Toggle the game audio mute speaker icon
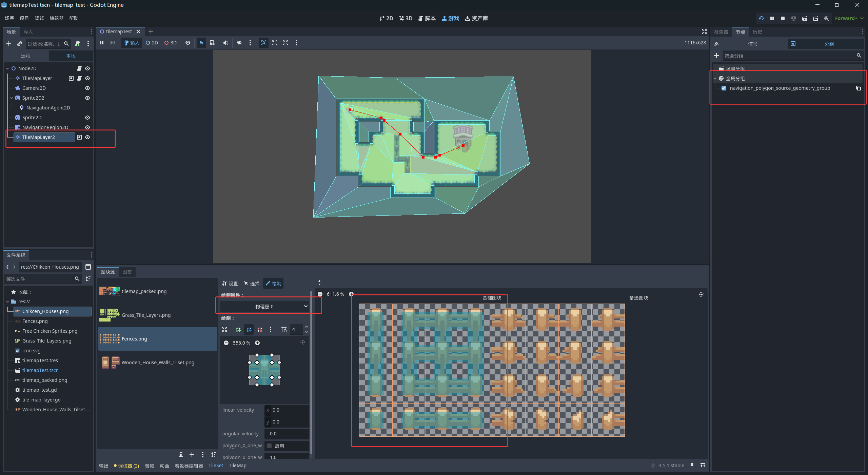Viewport: 868px width, 475px height. coord(225,43)
